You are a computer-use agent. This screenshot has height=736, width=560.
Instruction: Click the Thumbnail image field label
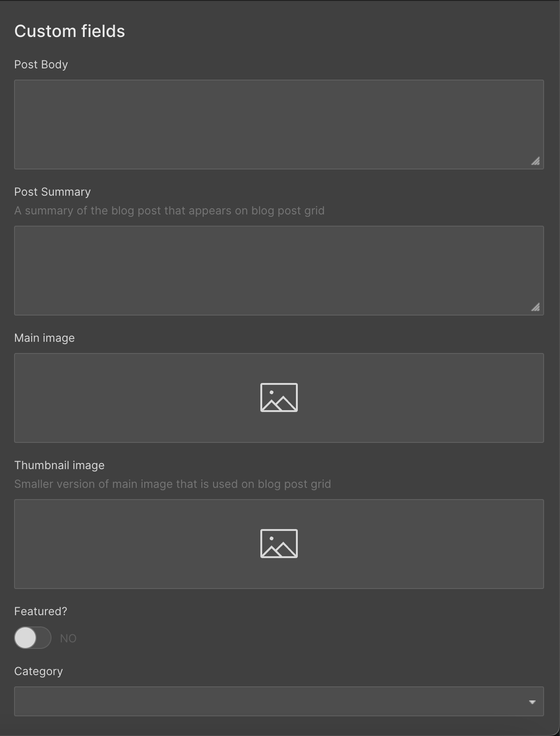tap(59, 465)
